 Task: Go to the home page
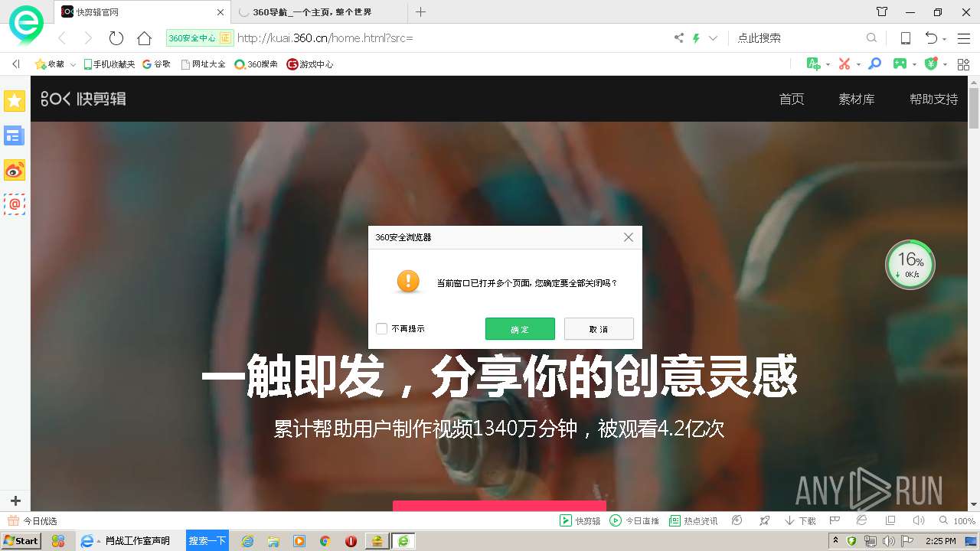(x=144, y=37)
